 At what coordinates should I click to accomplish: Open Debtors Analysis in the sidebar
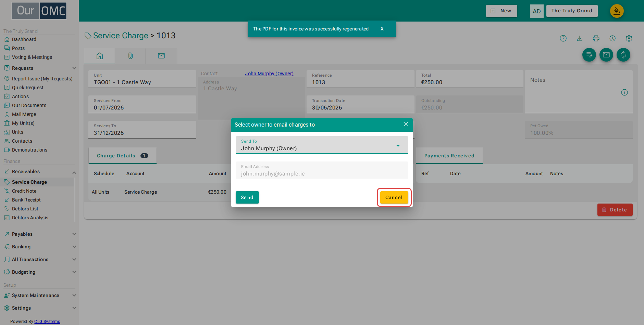click(x=30, y=218)
